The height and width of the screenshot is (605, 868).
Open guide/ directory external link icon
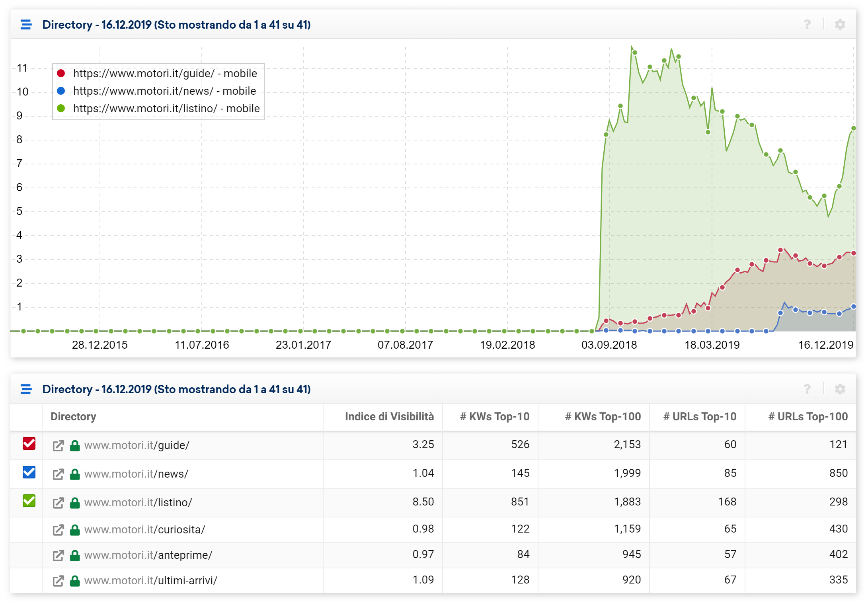point(58,445)
